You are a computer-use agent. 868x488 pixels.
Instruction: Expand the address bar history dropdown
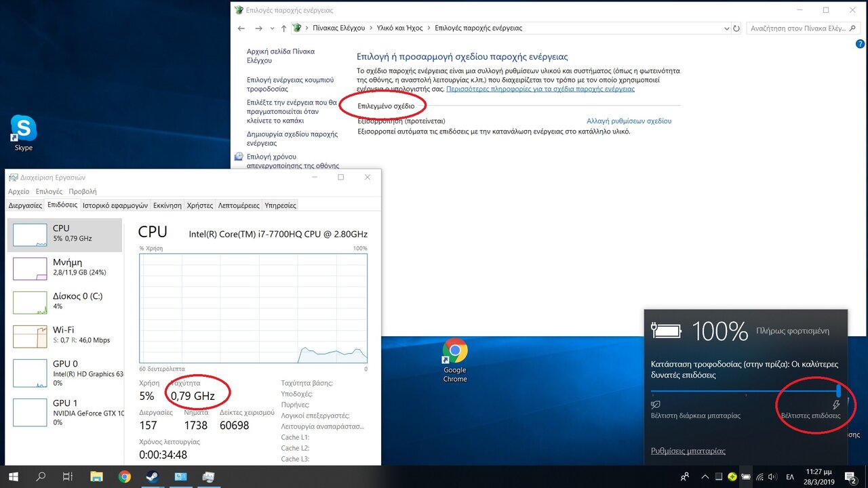[726, 28]
